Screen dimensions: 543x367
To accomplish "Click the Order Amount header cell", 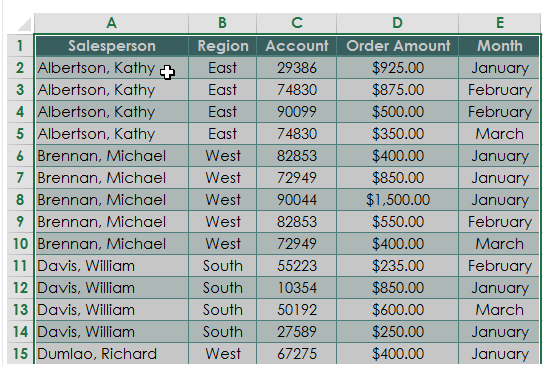I will (398, 46).
